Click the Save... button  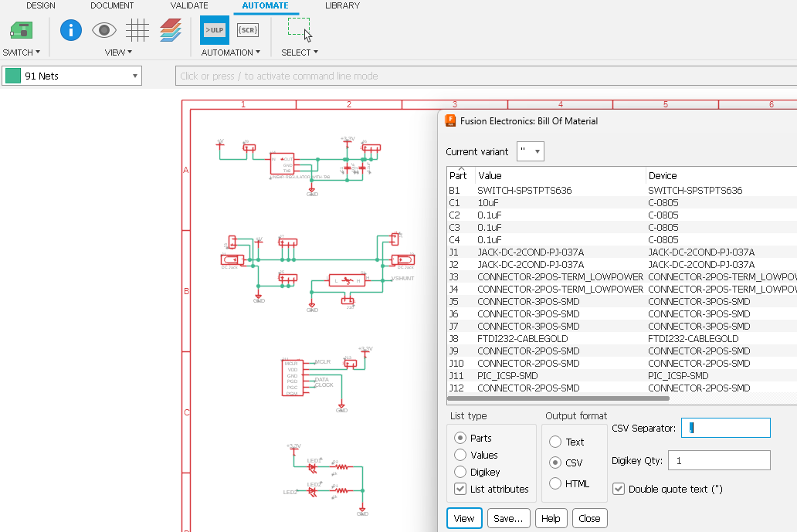pyautogui.click(x=508, y=518)
